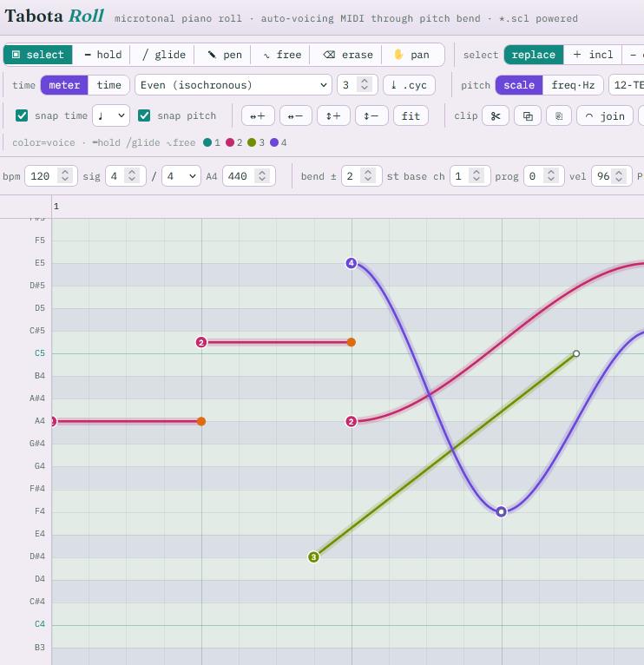Click orange end handle of A4 hold
This screenshot has width=644, height=665.
click(x=201, y=422)
